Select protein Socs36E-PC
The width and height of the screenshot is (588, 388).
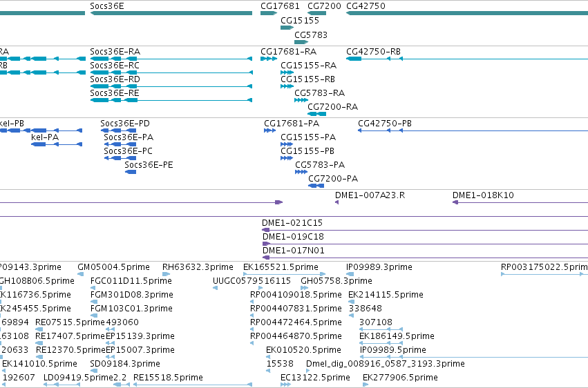[x=129, y=151]
